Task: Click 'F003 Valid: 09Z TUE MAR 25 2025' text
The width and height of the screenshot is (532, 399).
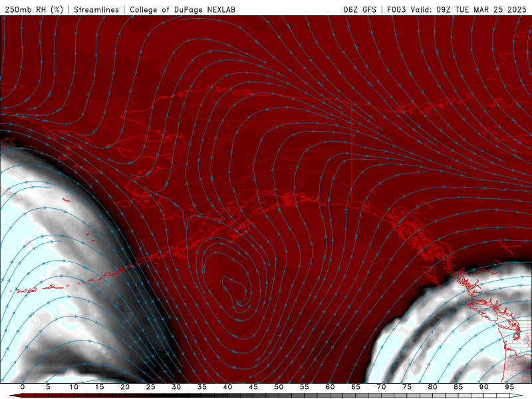Action: click(x=456, y=9)
